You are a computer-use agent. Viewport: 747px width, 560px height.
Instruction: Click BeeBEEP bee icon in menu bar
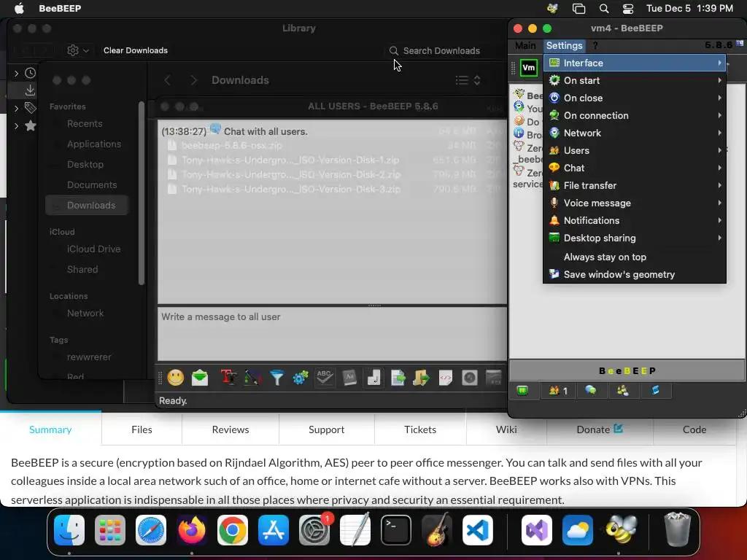[553, 9]
